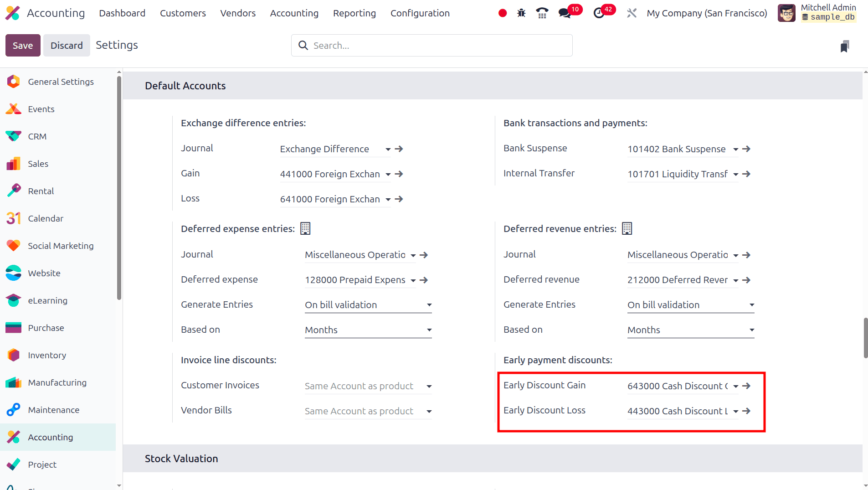Open the Accounting top menu
The height and width of the screenshot is (490, 868).
click(x=294, y=13)
